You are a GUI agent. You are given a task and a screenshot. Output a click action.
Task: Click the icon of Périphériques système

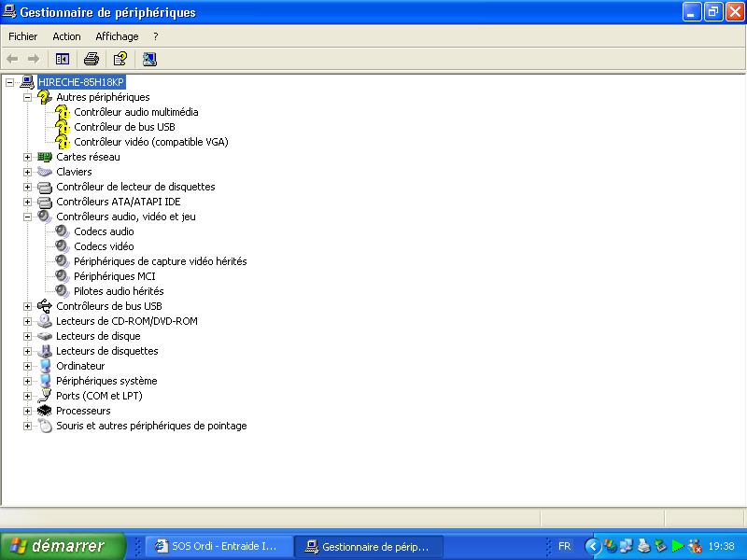pos(45,381)
